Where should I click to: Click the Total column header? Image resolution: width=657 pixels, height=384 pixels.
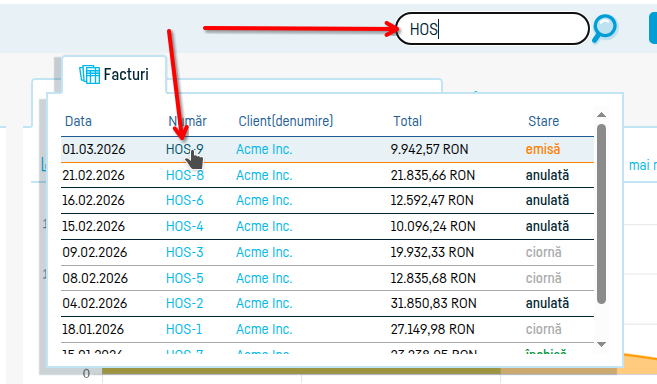coord(407,121)
